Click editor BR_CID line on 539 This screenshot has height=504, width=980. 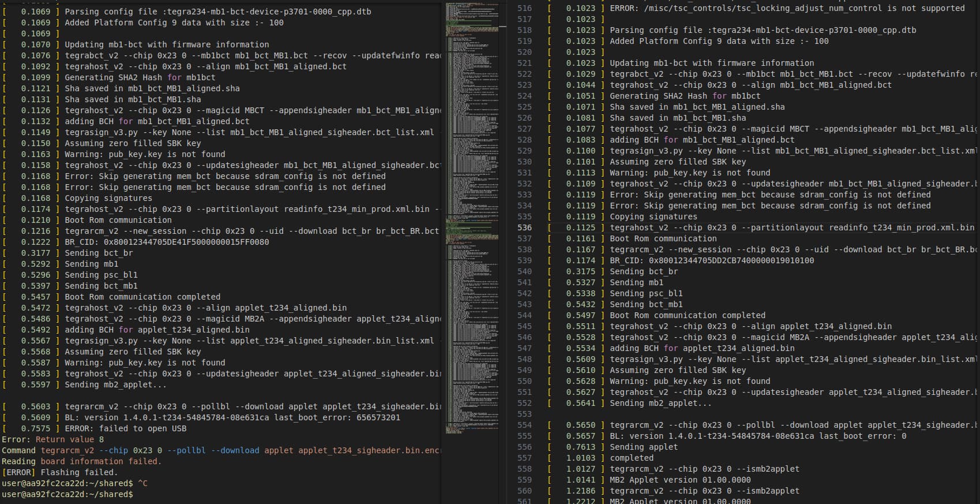coord(712,260)
